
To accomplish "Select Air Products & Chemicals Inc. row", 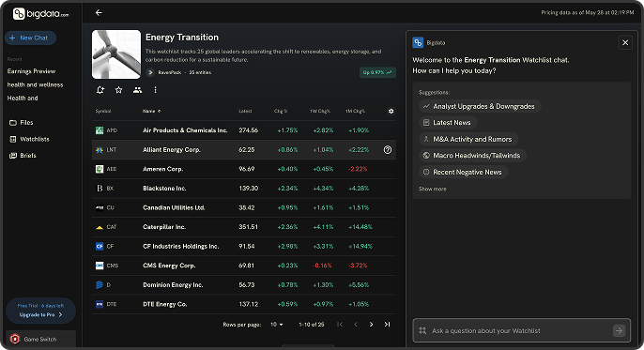I will pyautogui.click(x=244, y=130).
